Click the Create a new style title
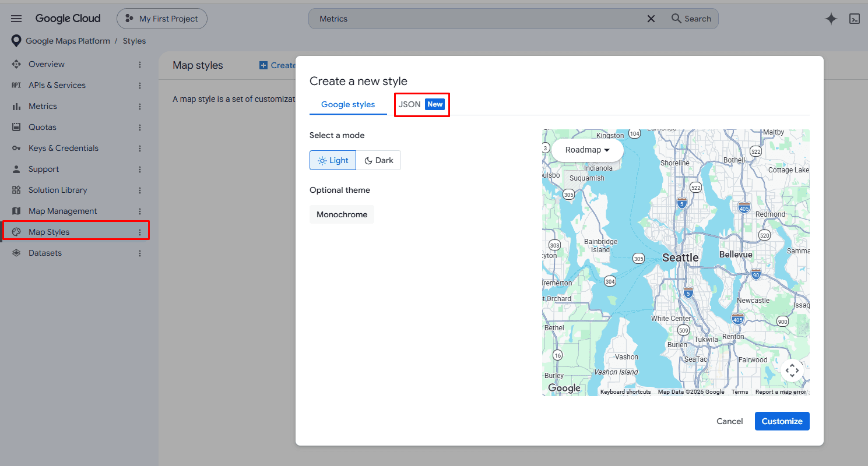Image resolution: width=868 pixels, height=466 pixels. 359,81
